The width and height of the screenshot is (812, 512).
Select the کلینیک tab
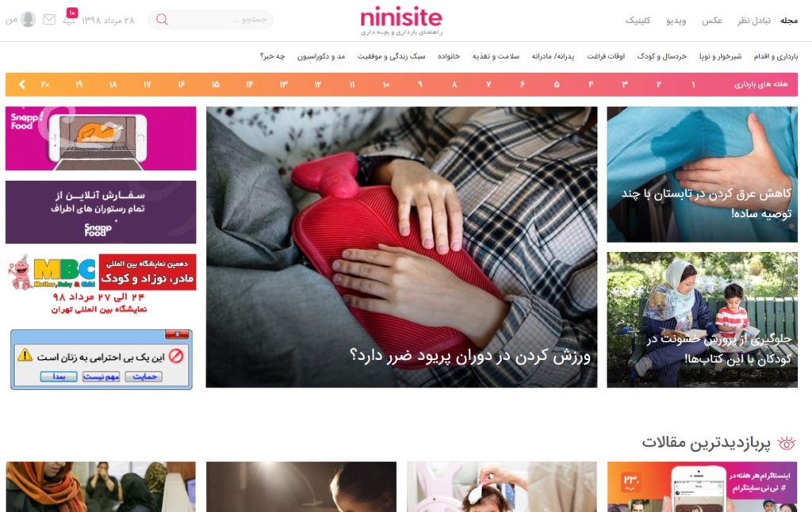click(638, 20)
